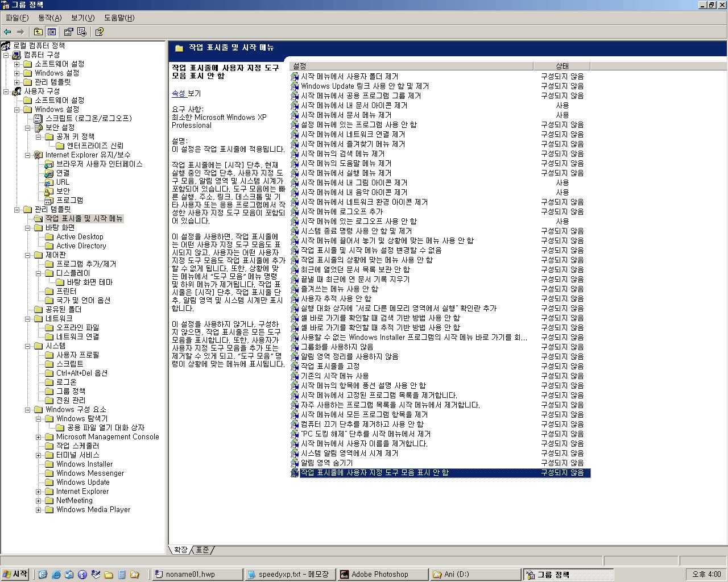Screen dimensions: 728x582
Task: Click the 브라우저 사용자 인터페이스 icon
Action: click(x=49, y=164)
